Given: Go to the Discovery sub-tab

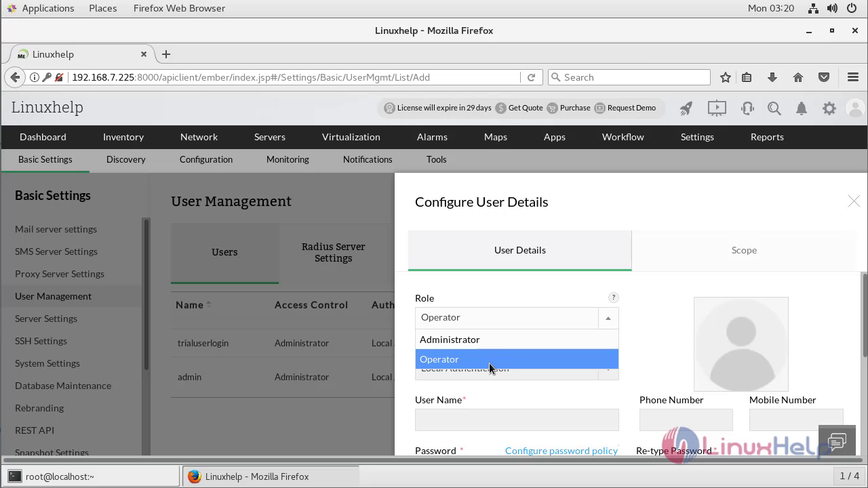Looking at the screenshot, I should coord(126,159).
